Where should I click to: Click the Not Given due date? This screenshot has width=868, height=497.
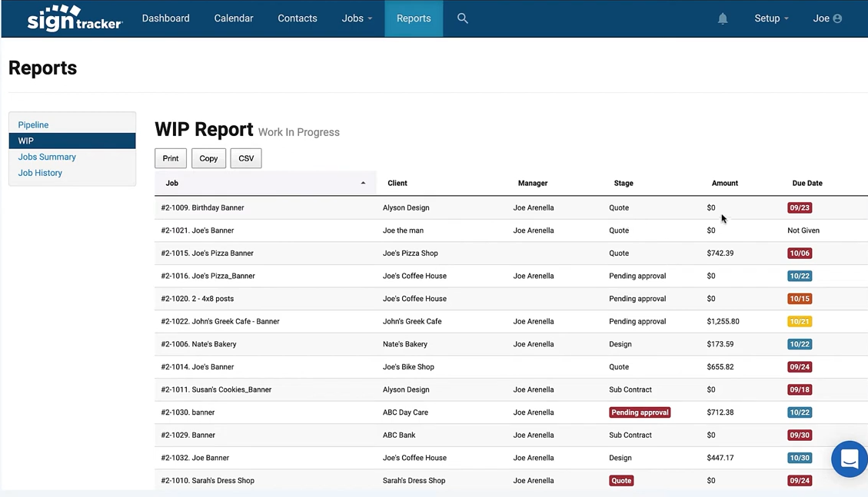pyautogui.click(x=803, y=230)
